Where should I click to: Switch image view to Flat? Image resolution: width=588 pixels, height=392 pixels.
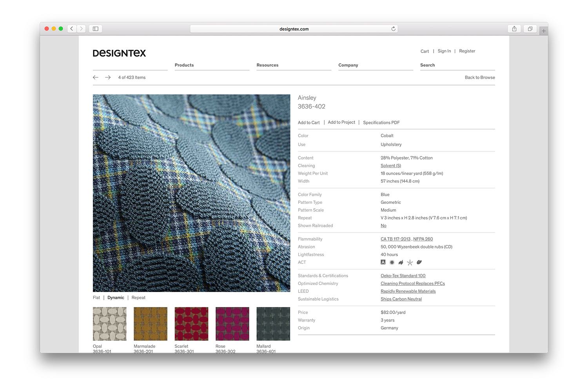click(96, 298)
